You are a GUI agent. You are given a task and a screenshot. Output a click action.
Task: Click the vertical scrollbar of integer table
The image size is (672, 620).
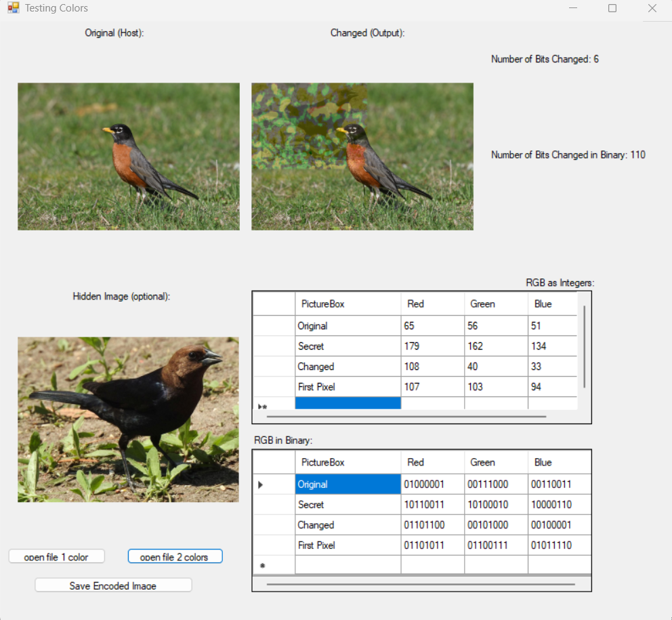584,346
